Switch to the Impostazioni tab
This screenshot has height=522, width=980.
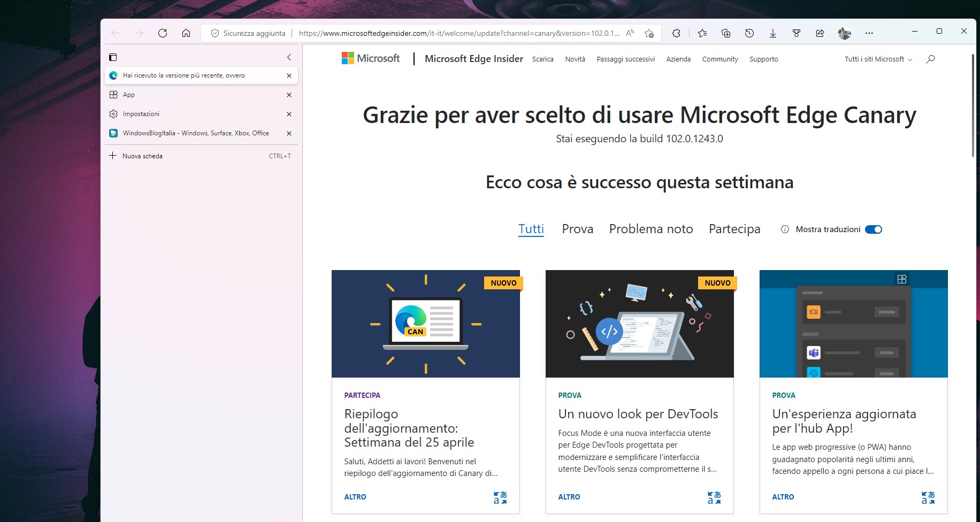click(201, 114)
